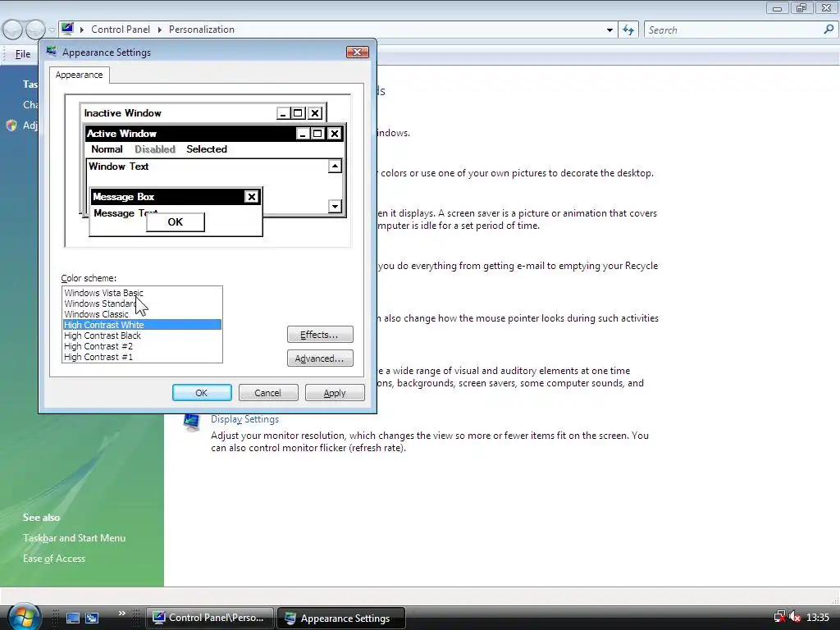Click preview Active Window maximize icon
This screenshot has height=630, width=840.
[x=317, y=134]
